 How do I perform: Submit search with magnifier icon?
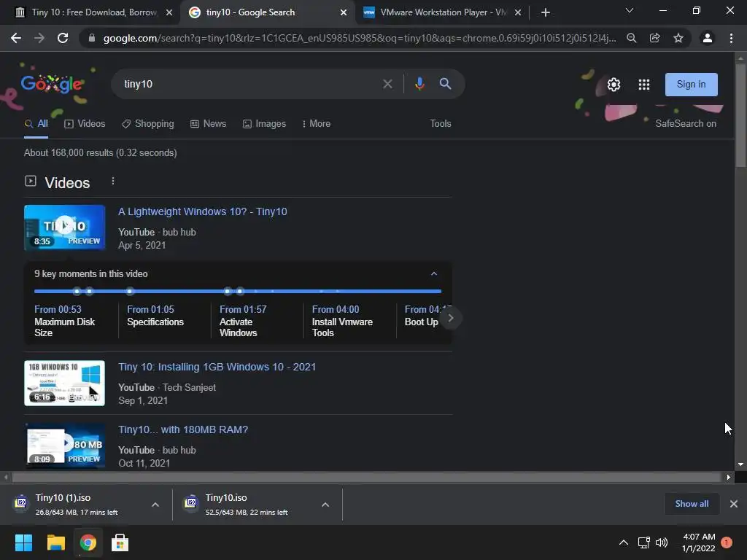[x=446, y=84]
